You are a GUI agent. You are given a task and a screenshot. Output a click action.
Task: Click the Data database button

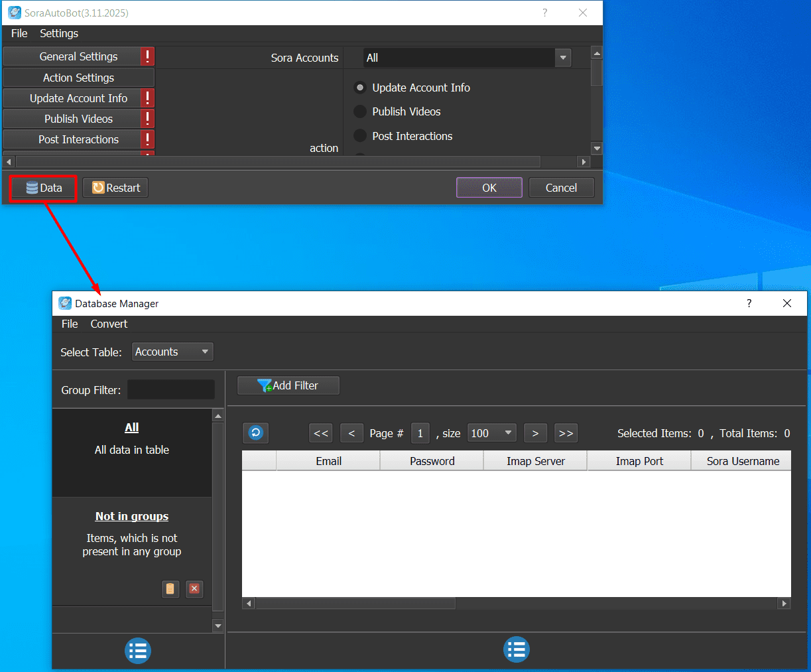[44, 188]
